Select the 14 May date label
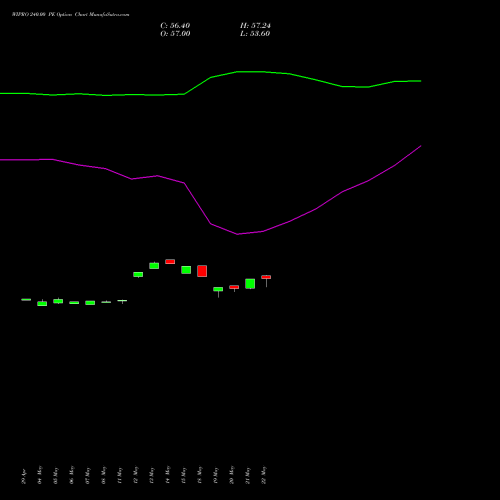The image size is (500, 500). pyautogui.click(x=168, y=475)
